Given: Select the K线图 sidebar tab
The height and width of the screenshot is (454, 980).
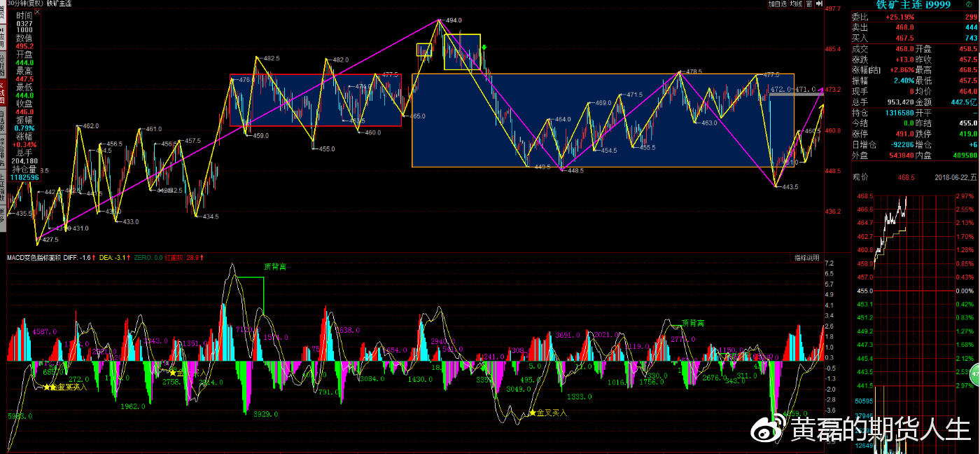Looking at the screenshot, I should 3,91.
